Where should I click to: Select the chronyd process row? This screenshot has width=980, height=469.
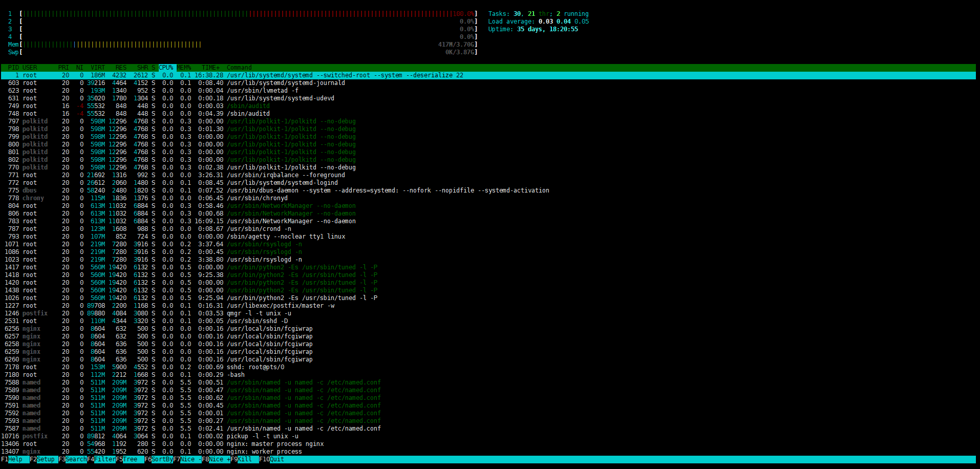(x=488, y=198)
